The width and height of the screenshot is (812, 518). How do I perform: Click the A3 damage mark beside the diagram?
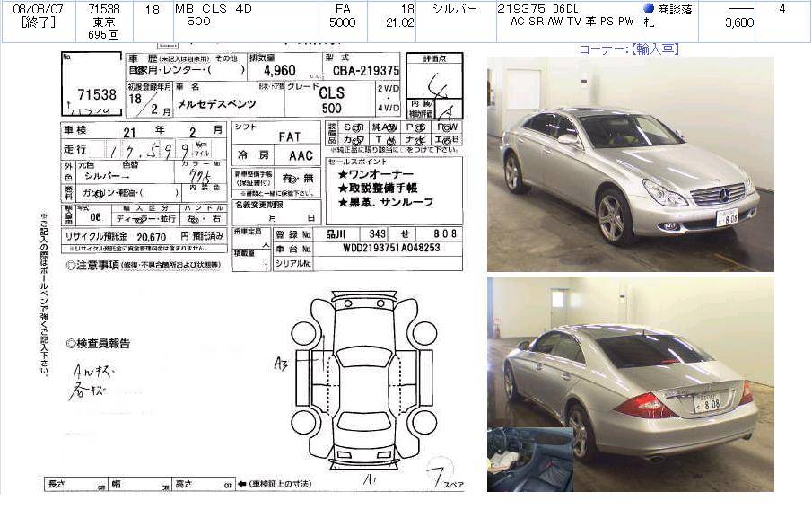pyautogui.click(x=281, y=364)
